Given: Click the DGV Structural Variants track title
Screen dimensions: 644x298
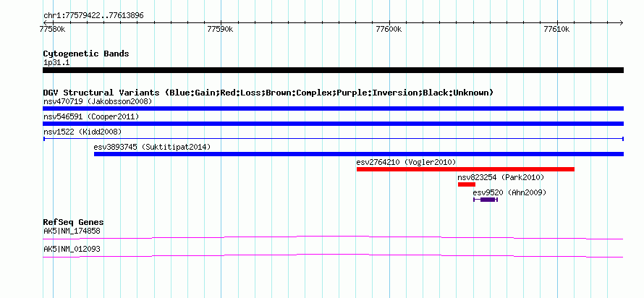Looking at the screenshot, I should 268,93.
